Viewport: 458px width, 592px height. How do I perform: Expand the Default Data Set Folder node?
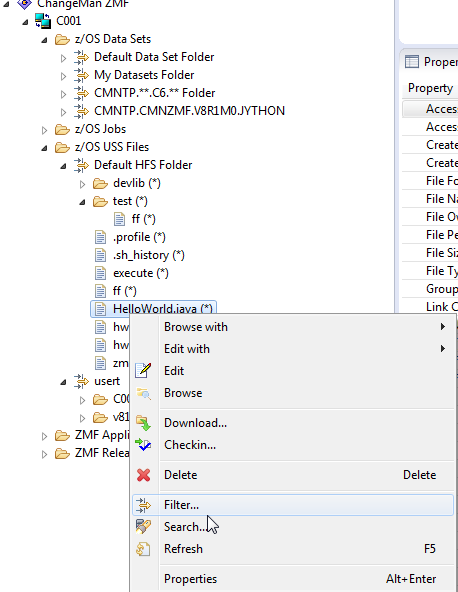(63, 58)
